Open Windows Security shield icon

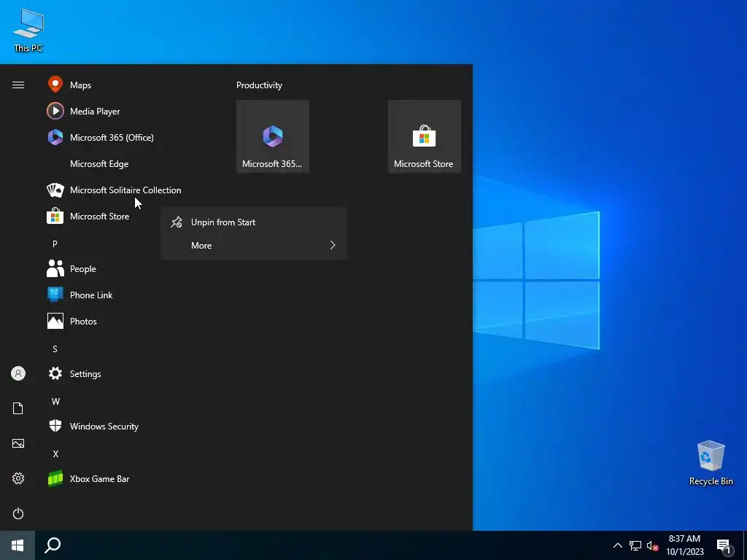55,426
